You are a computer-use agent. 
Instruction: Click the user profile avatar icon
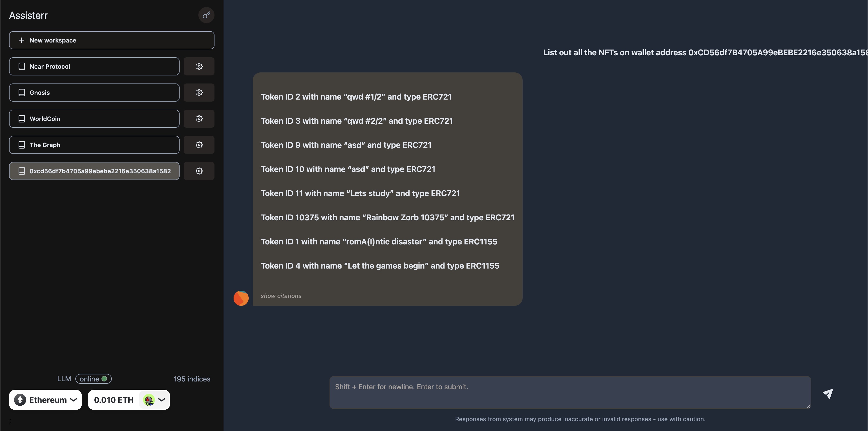[x=147, y=399]
